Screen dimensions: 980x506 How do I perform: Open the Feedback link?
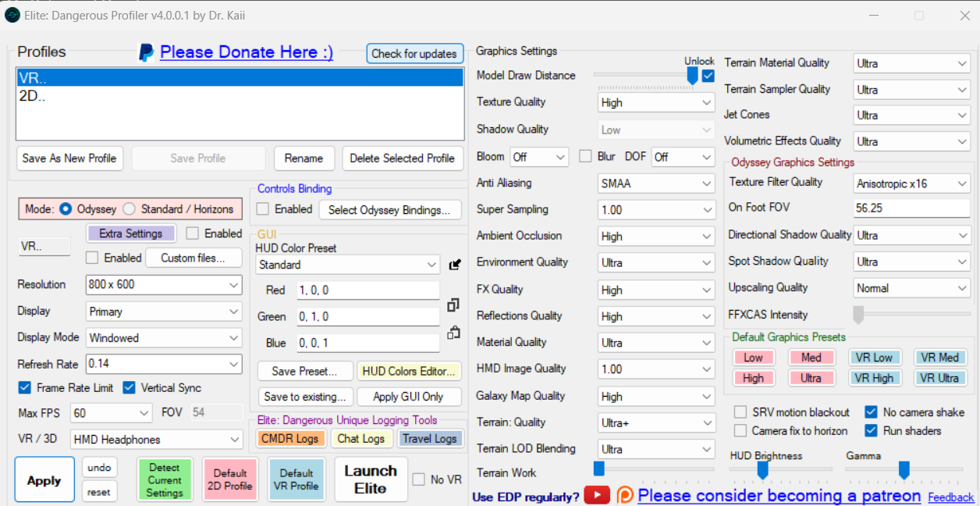click(951, 497)
